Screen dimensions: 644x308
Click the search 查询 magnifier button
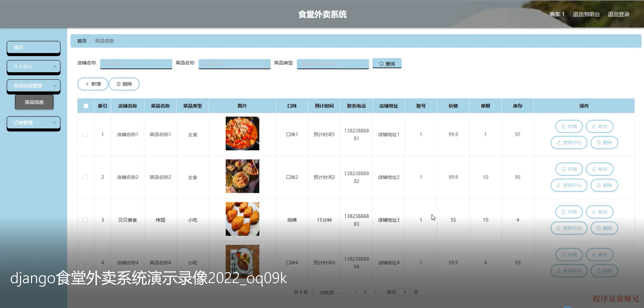pos(387,64)
